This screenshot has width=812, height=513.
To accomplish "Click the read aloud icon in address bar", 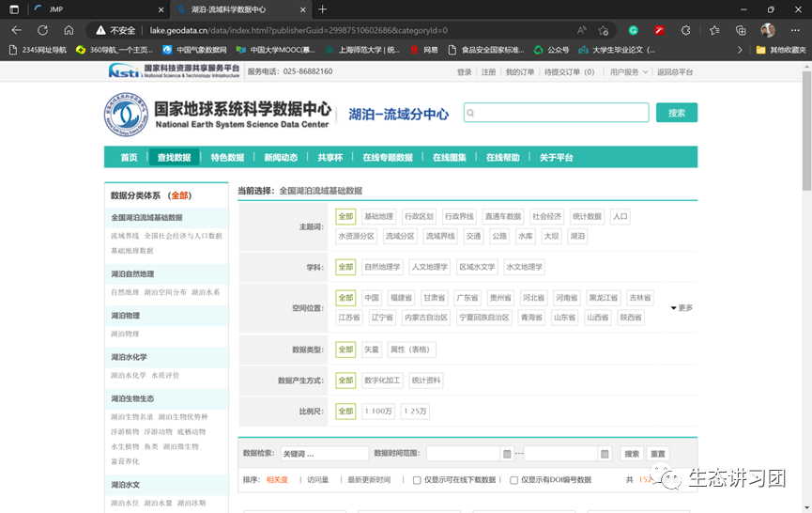I will click(x=582, y=31).
